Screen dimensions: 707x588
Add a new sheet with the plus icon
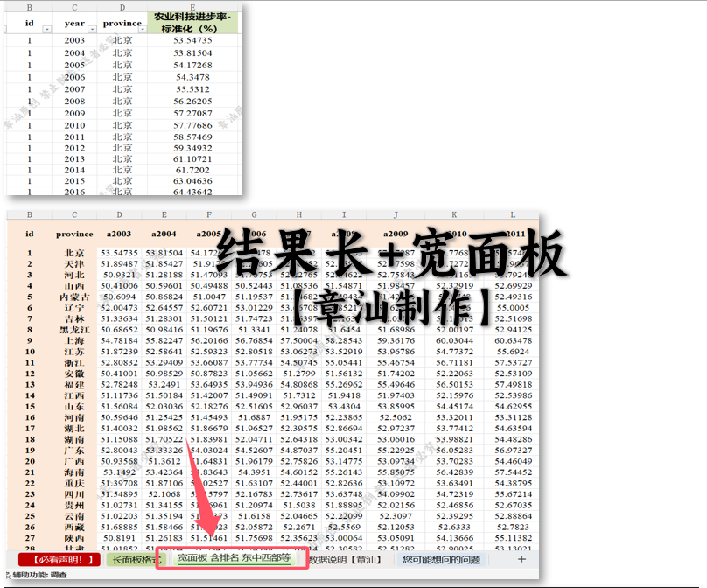point(521,559)
